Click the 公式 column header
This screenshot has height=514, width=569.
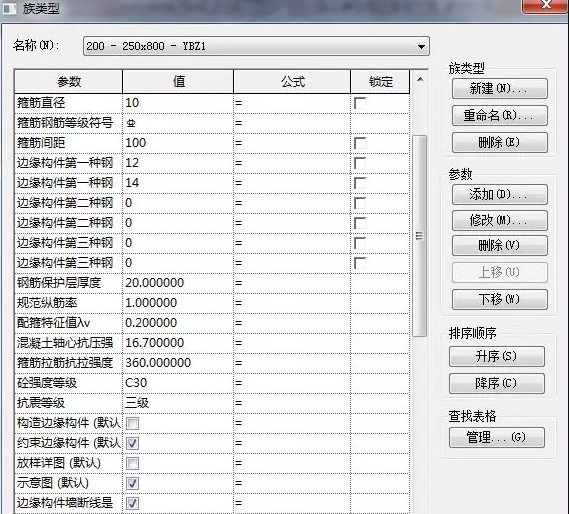292,82
